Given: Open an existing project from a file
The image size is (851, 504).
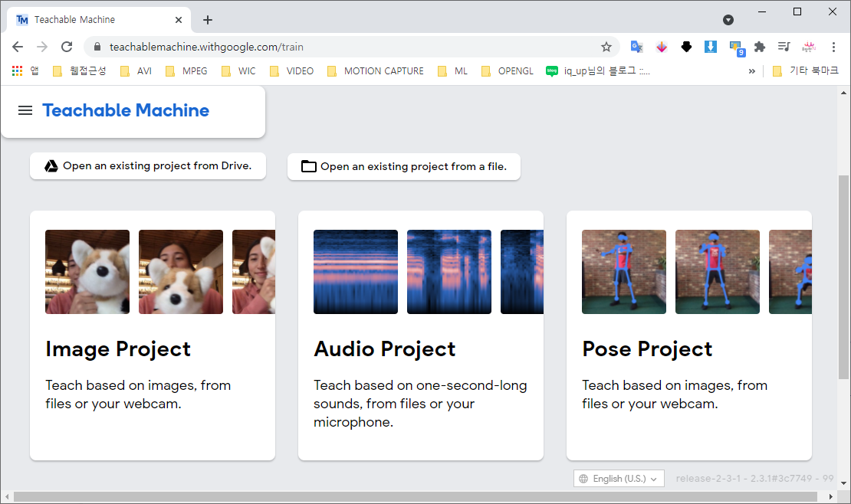Looking at the screenshot, I should coord(404,166).
